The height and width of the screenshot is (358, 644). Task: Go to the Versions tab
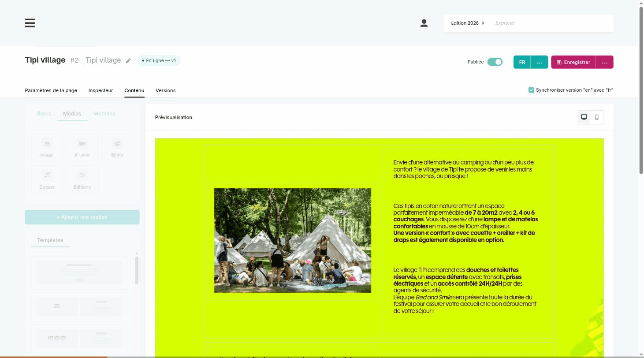166,90
